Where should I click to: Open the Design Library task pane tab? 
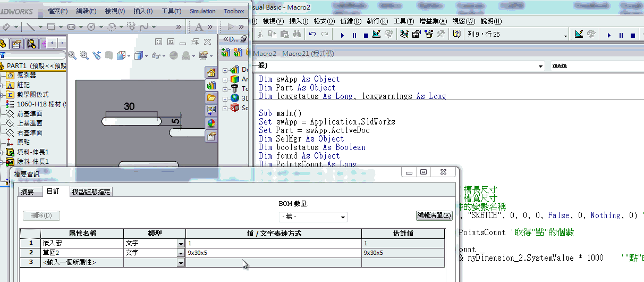211,85
